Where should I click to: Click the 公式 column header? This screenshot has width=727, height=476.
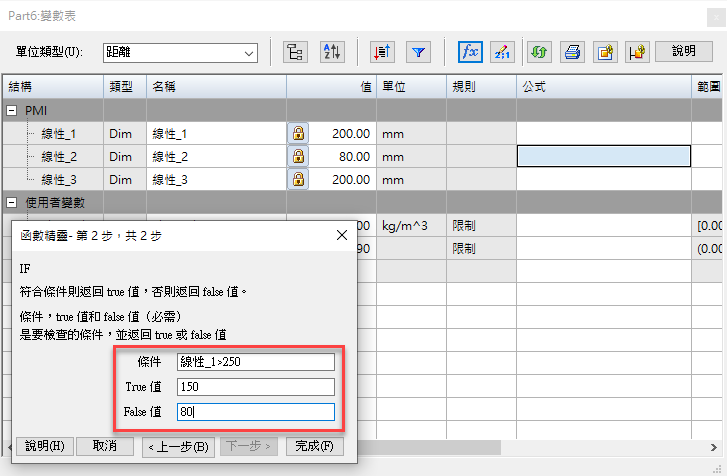point(604,87)
